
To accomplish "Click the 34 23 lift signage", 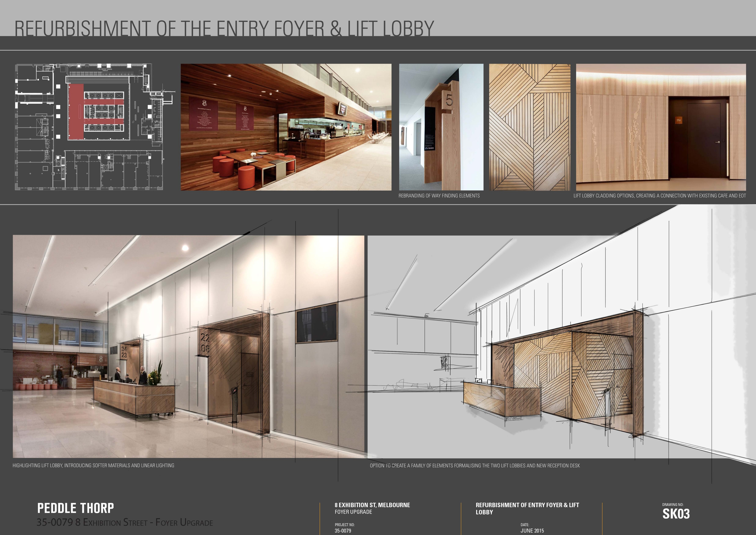I will click(x=124, y=352).
